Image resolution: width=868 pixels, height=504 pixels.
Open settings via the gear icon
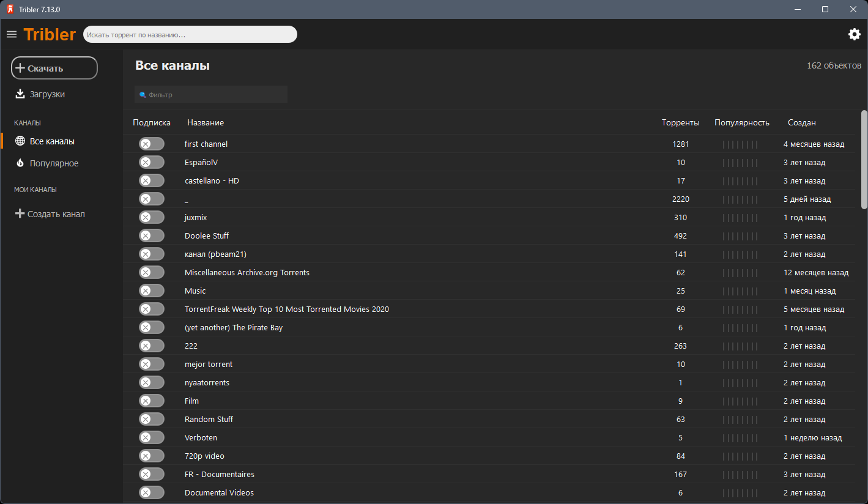855,34
